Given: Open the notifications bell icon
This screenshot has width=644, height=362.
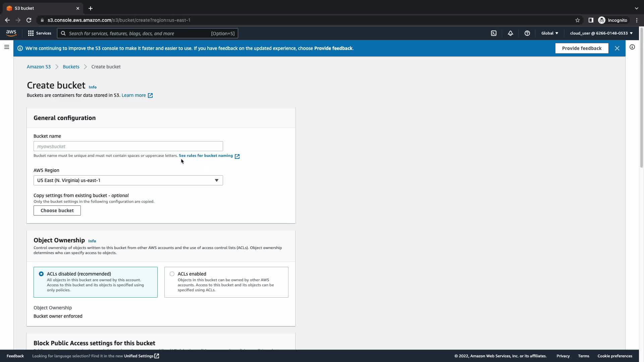Looking at the screenshot, I should (510, 33).
